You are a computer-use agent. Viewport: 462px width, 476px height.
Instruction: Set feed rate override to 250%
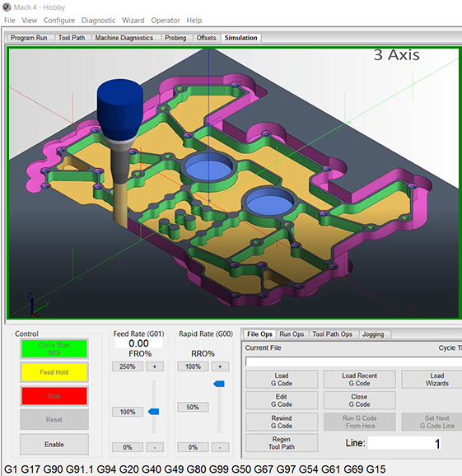point(128,366)
